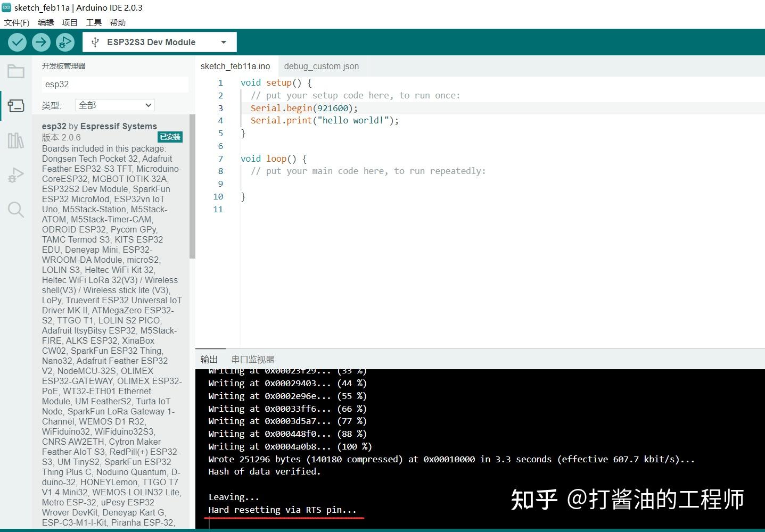Click the 已安装 badge on esp32 package
This screenshot has height=532, width=765.
[170, 137]
